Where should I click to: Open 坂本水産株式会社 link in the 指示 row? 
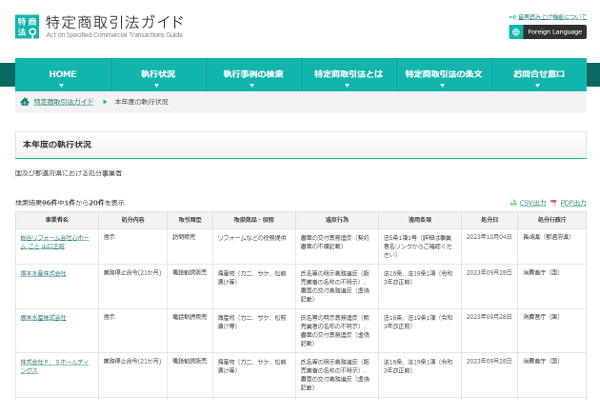[43, 318]
